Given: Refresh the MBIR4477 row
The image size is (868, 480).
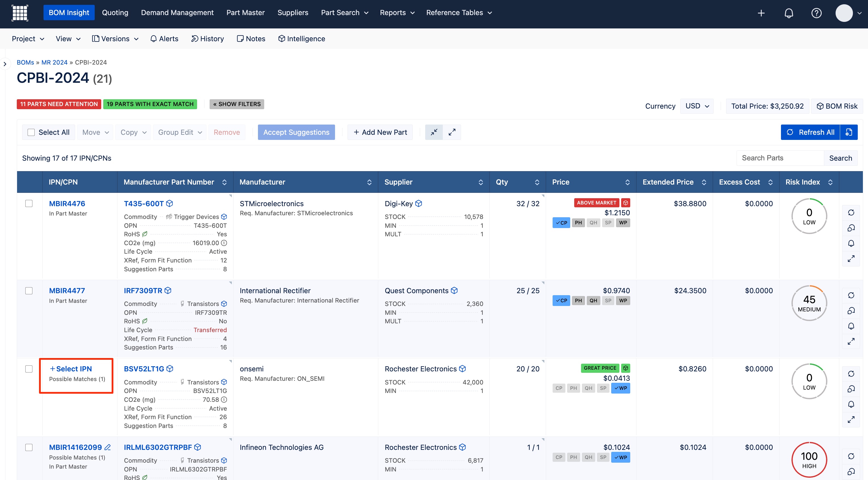Looking at the screenshot, I should (x=851, y=295).
